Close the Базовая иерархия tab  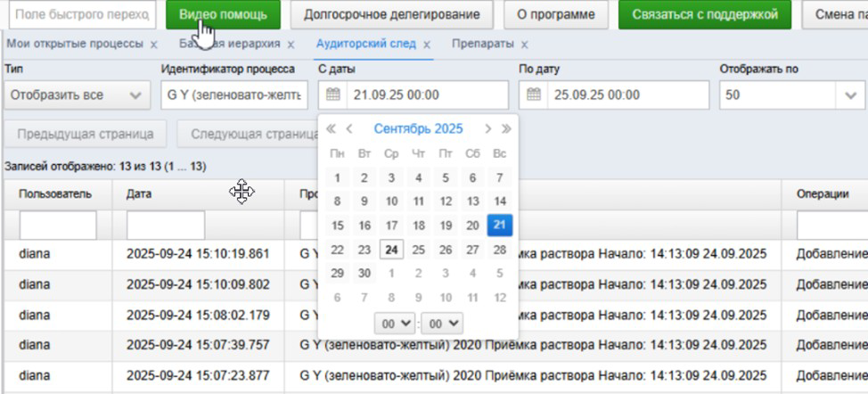291,45
